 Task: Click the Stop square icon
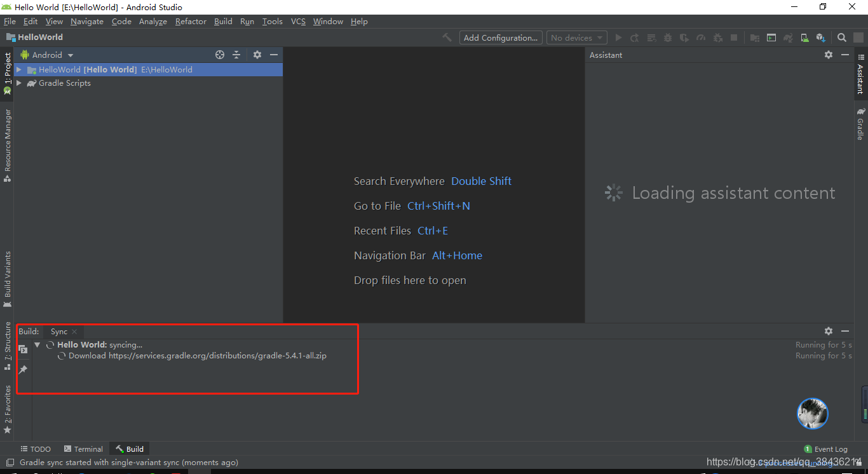coord(734,37)
